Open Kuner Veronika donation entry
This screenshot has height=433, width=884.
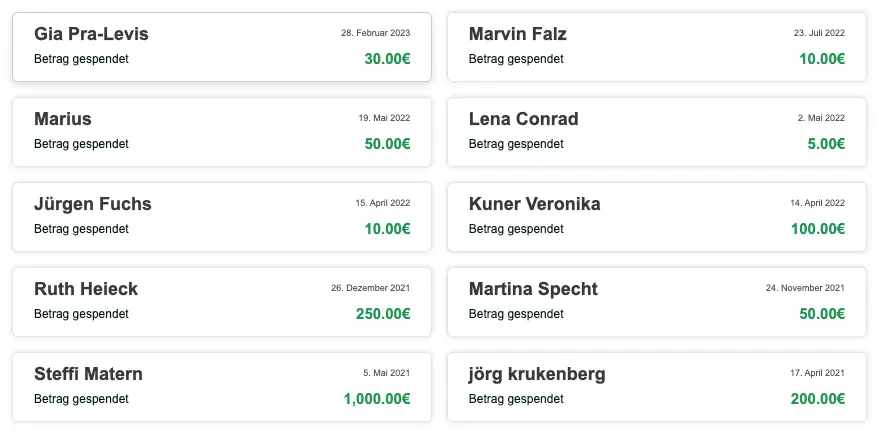click(656, 217)
